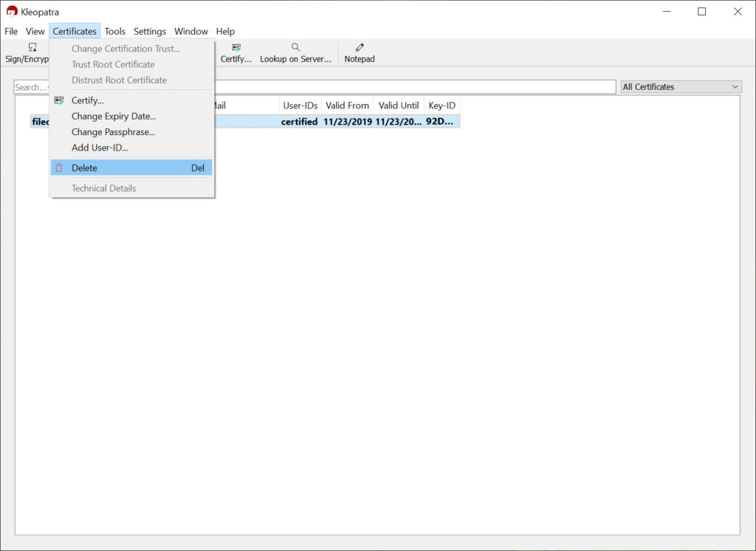Click the Certify icon in Certificates menu
The image size is (756, 551).
pyautogui.click(x=59, y=100)
